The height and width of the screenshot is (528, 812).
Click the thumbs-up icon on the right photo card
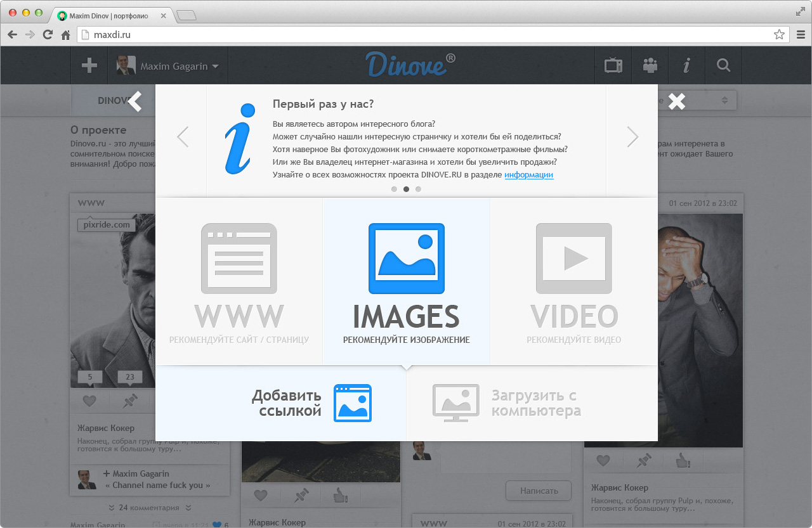[x=683, y=460]
